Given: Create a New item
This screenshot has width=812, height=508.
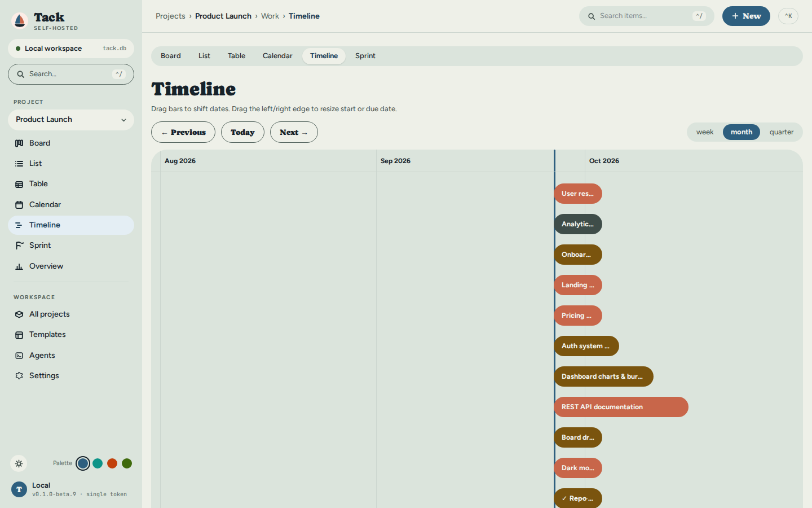Looking at the screenshot, I should [x=746, y=16].
